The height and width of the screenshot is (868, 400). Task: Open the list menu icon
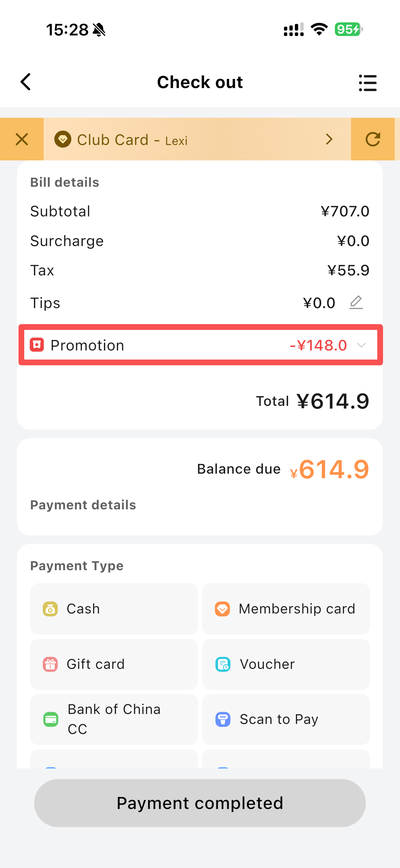coord(367,83)
